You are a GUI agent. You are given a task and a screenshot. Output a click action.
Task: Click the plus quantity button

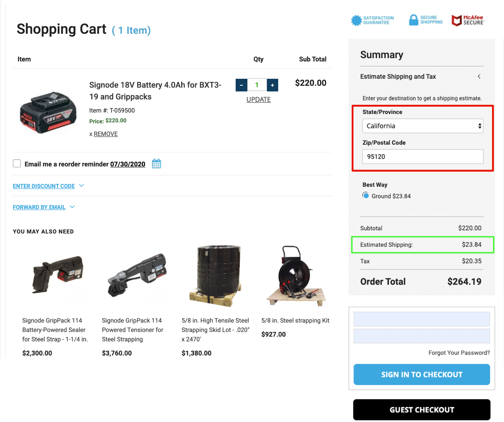273,85
